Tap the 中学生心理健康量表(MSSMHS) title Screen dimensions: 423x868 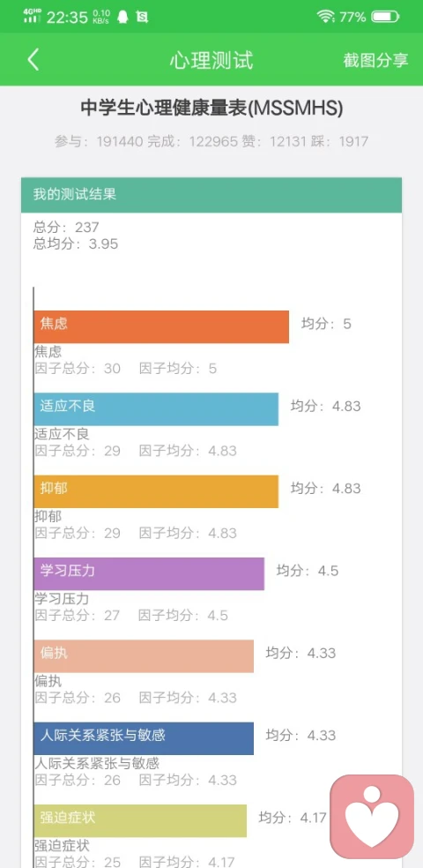pos(211,108)
